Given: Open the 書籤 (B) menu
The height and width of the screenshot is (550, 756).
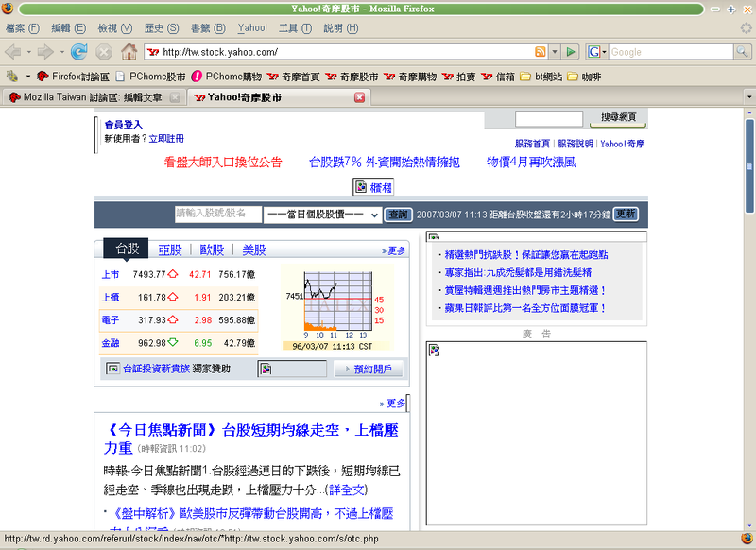Looking at the screenshot, I should point(207,27).
